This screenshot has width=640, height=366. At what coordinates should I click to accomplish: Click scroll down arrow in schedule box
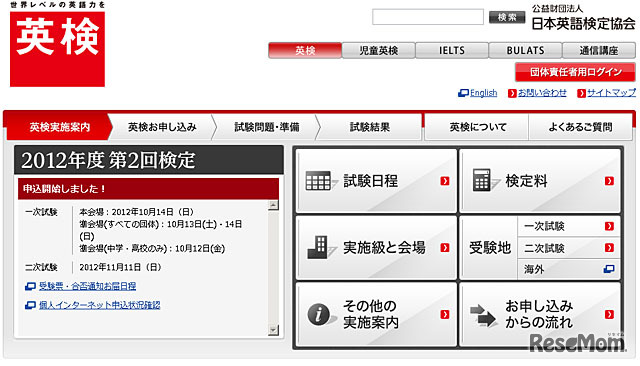273,330
